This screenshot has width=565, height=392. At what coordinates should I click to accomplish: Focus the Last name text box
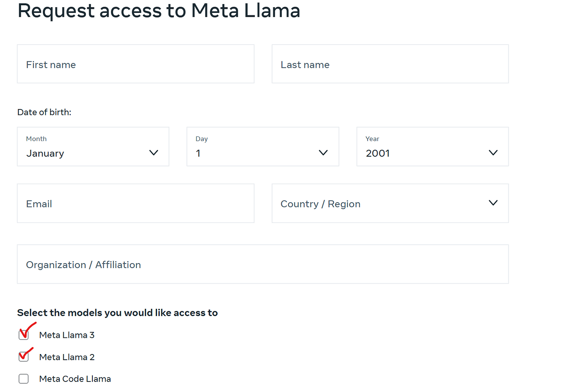click(390, 64)
